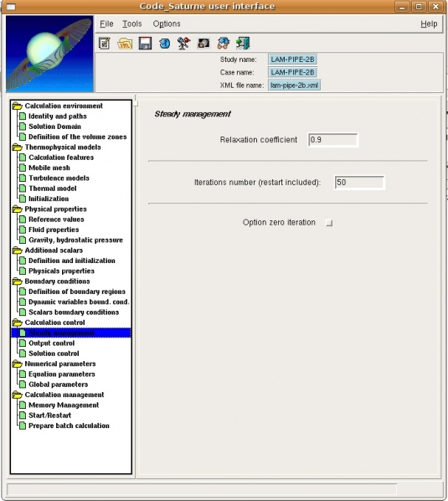Viewport: 448px width, 501px height.
Task: Collapse the Thermophysical models folder
Action: click(x=18, y=147)
